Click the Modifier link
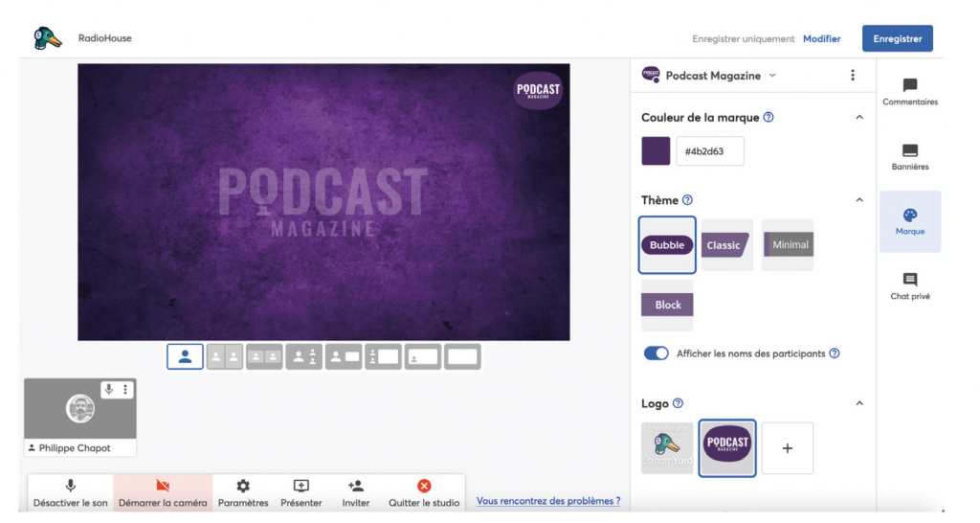 [x=821, y=38]
